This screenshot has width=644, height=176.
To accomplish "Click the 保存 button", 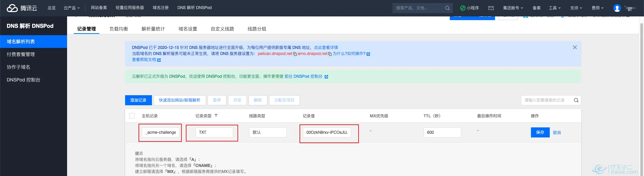I will [x=540, y=132].
